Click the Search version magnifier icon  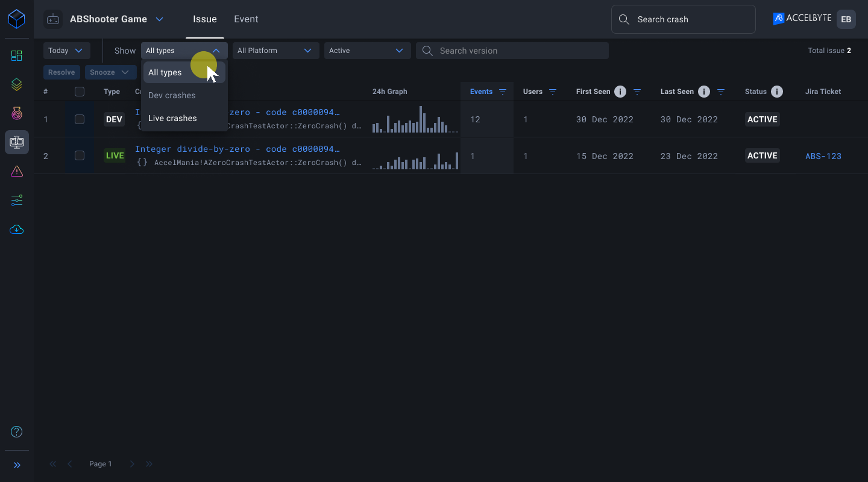(x=428, y=51)
